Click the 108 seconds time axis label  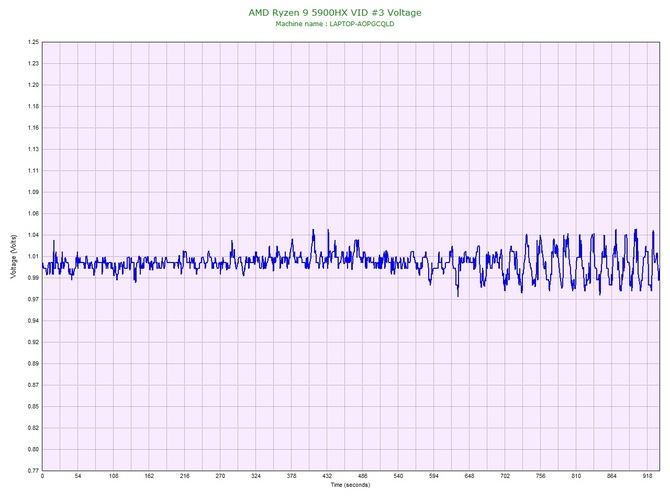(x=114, y=476)
